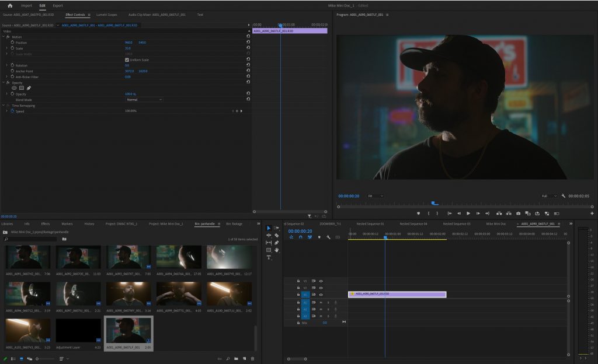This screenshot has width=598, height=364.
Task: Add a timeline marker via shield icon
Action: tap(319, 237)
